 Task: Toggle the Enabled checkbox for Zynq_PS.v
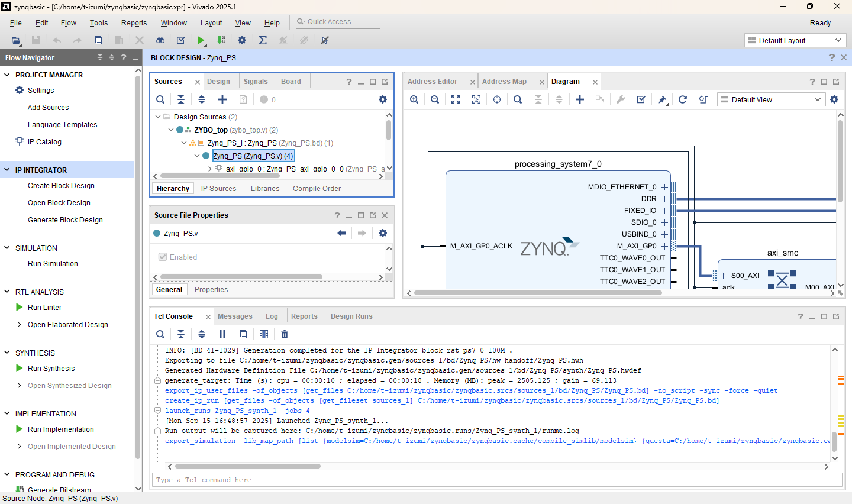pos(163,257)
